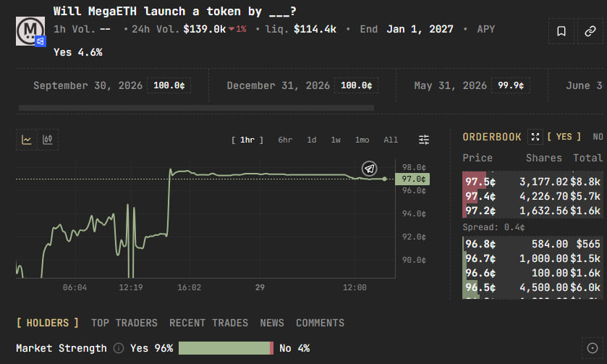Click the 97.0¢ current price label
Image resolution: width=607 pixels, height=364 pixels.
(x=412, y=179)
